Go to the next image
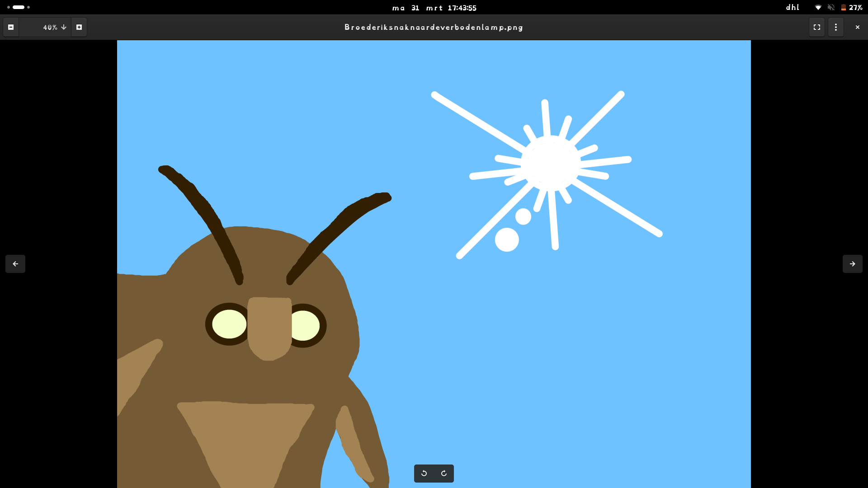This screenshot has height=488, width=868. (x=852, y=264)
